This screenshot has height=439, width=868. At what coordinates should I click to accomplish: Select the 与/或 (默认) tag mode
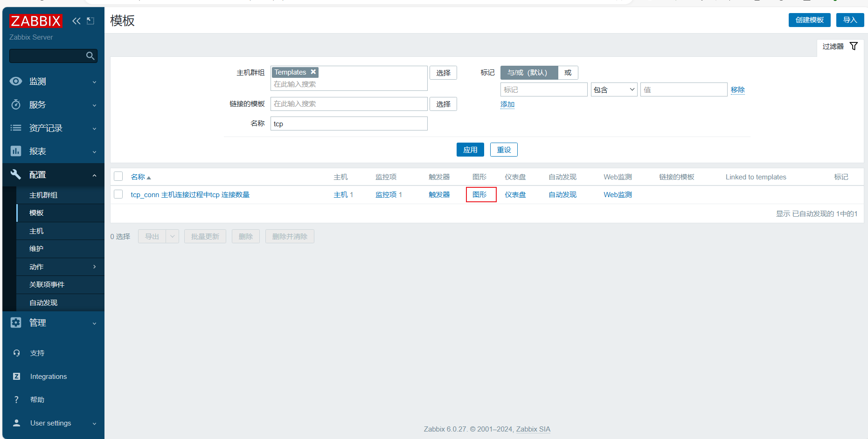pyautogui.click(x=529, y=73)
